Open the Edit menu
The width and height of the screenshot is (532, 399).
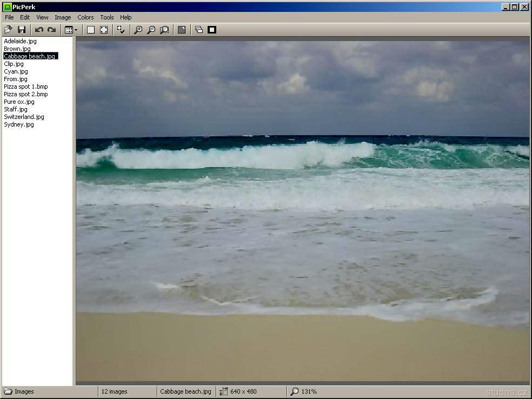point(25,17)
